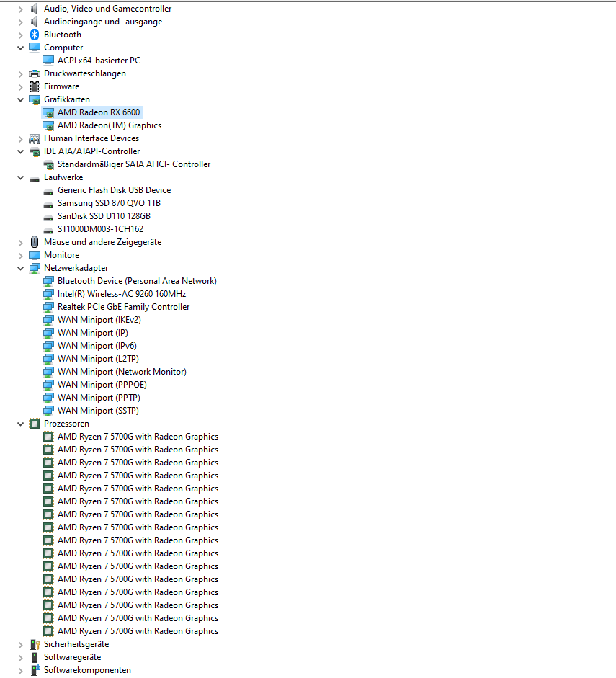The image size is (616, 678).
Task: Select ACPI x64-basierter PC
Action: tap(99, 61)
